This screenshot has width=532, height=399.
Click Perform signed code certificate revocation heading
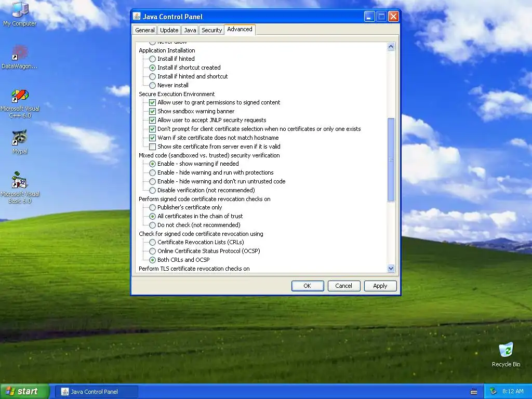[205, 199]
